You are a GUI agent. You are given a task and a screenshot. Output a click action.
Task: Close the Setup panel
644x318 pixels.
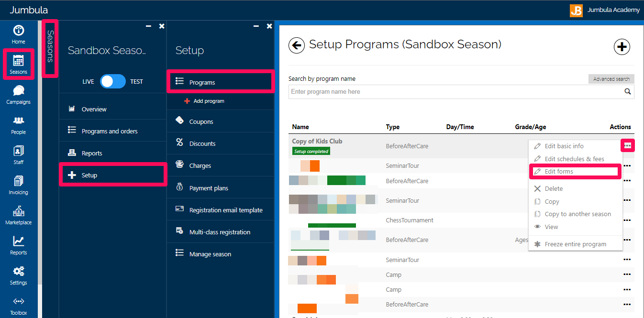269,26
